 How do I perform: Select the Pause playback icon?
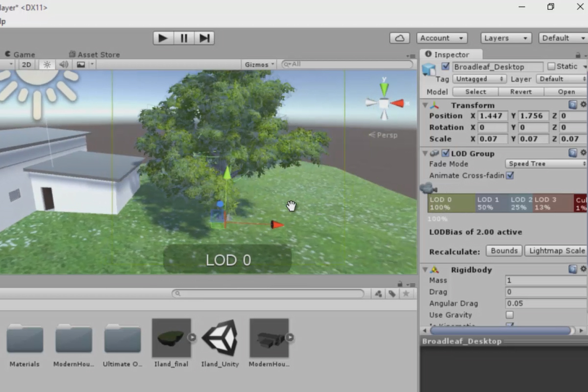point(184,38)
